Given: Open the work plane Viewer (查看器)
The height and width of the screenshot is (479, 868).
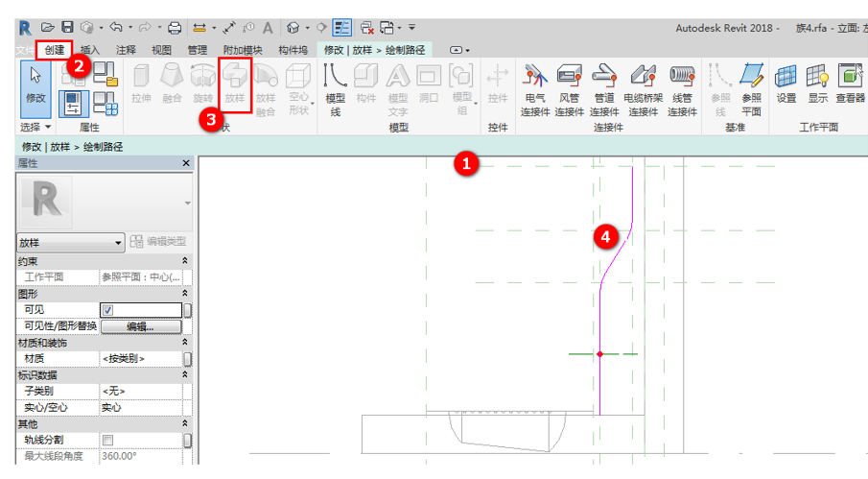Looking at the screenshot, I should pyautogui.click(x=851, y=84).
